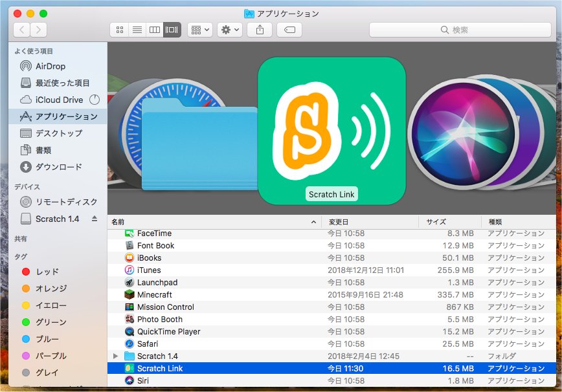Switch to column view in toolbar

(x=155, y=30)
